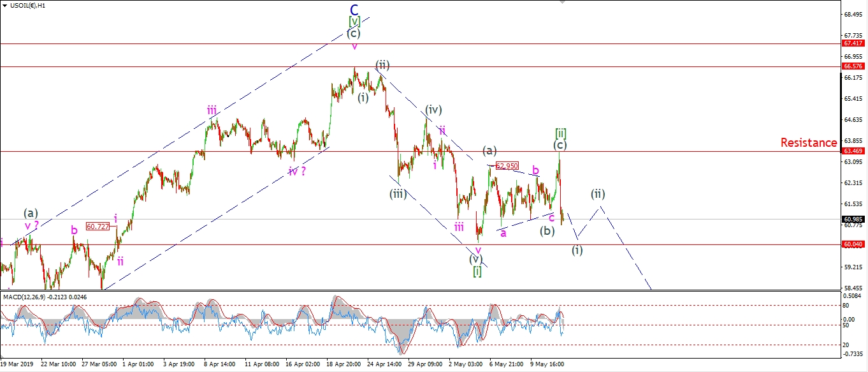The image size is (868, 372).
Task: Click the 62.950 boxed price label
Action: pos(507,166)
